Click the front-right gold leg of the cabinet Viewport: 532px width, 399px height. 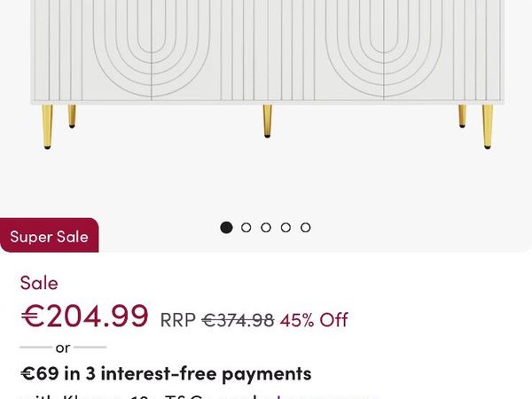pos(487,126)
